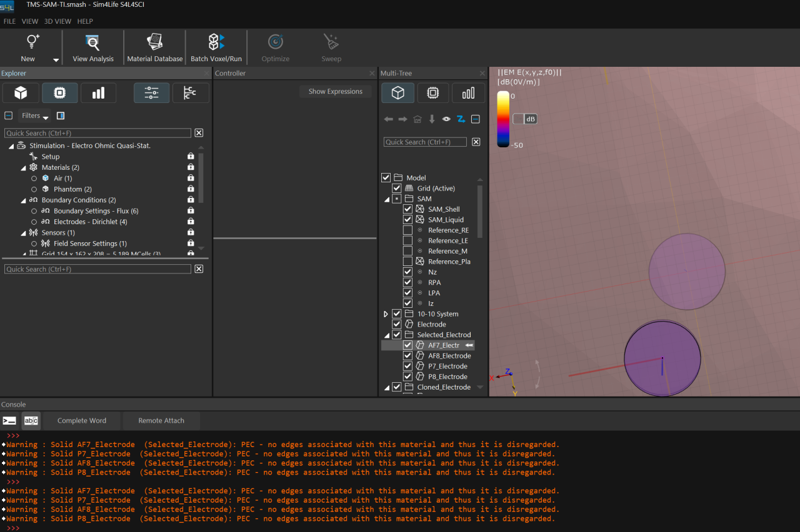Select the Explorer model cube tab icon
Image resolution: width=800 pixels, height=532 pixels.
(21, 93)
